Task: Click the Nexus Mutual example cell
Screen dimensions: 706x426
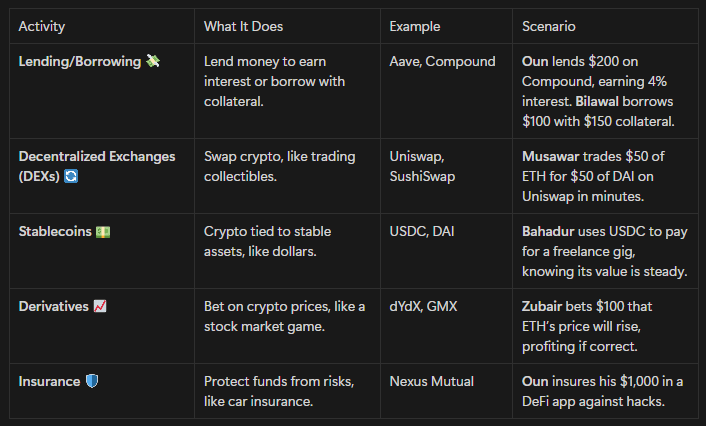Action: pyautogui.click(x=431, y=381)
